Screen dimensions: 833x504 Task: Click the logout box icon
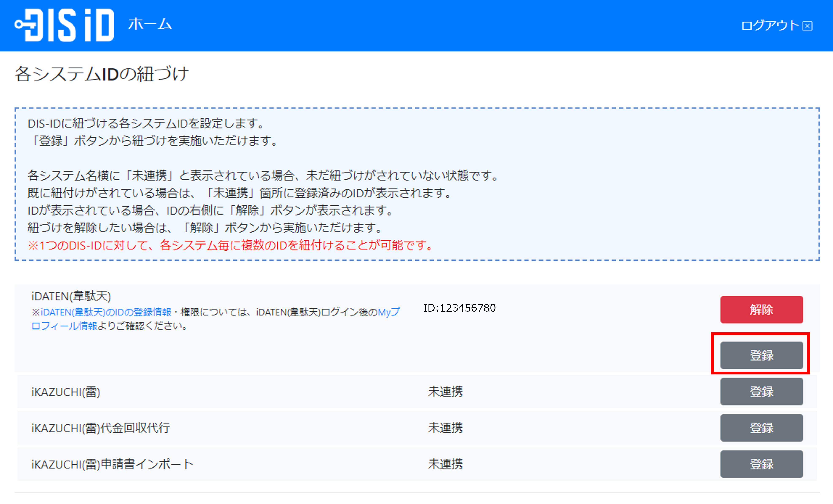(808, 26)
